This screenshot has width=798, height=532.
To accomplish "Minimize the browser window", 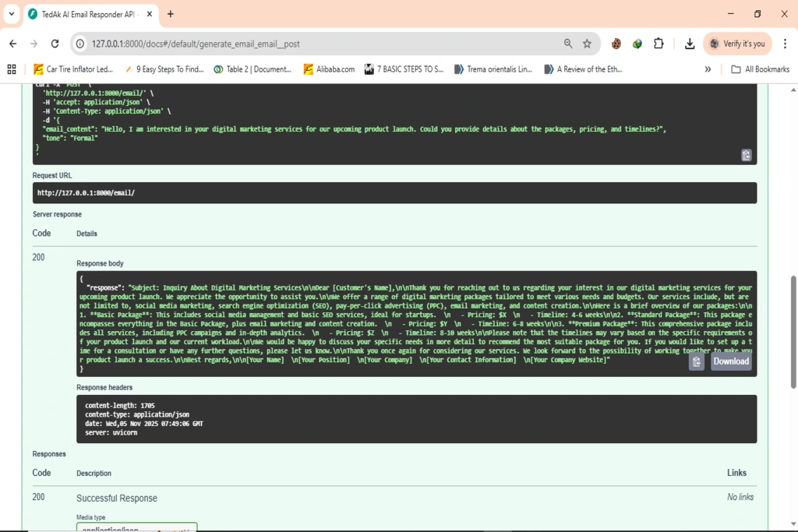I will pos(731,14).
